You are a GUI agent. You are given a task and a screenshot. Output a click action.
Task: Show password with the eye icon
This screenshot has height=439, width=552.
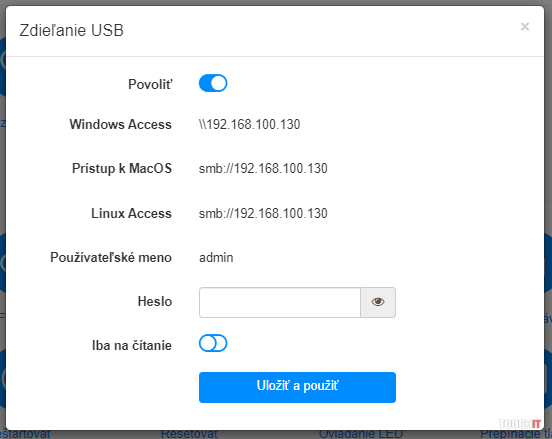378,302
